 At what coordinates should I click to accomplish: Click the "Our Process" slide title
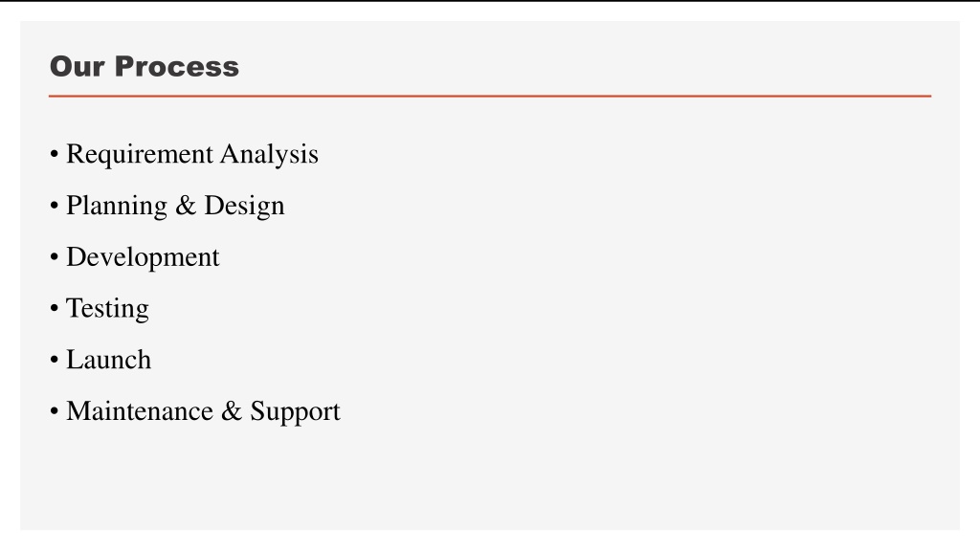point(145,66)
